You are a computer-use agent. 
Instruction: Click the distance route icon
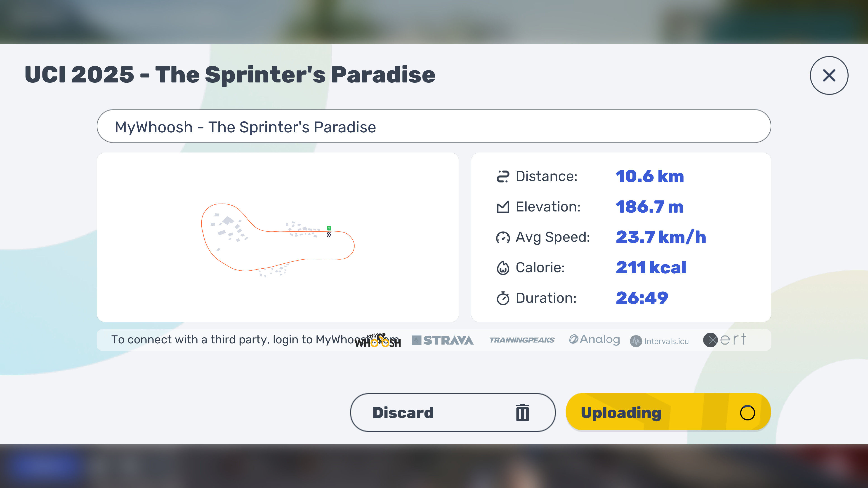pos(503,176)
